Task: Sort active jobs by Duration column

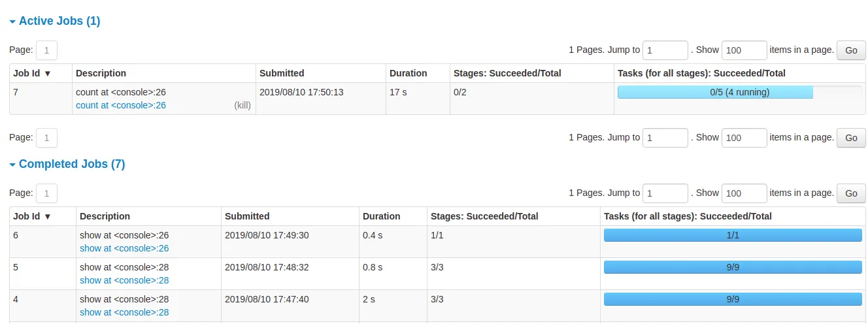Action: [408, 73]
